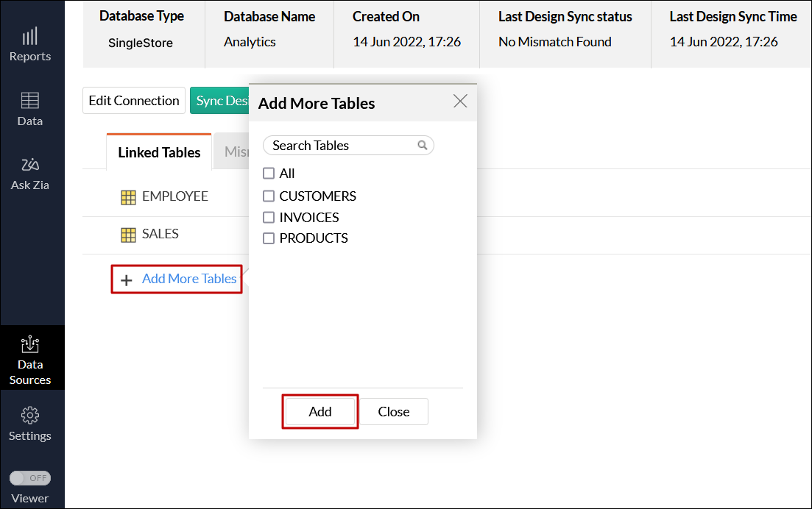Check the All tables checkbox
Screen dimensions: 812x509
[269, 174]
